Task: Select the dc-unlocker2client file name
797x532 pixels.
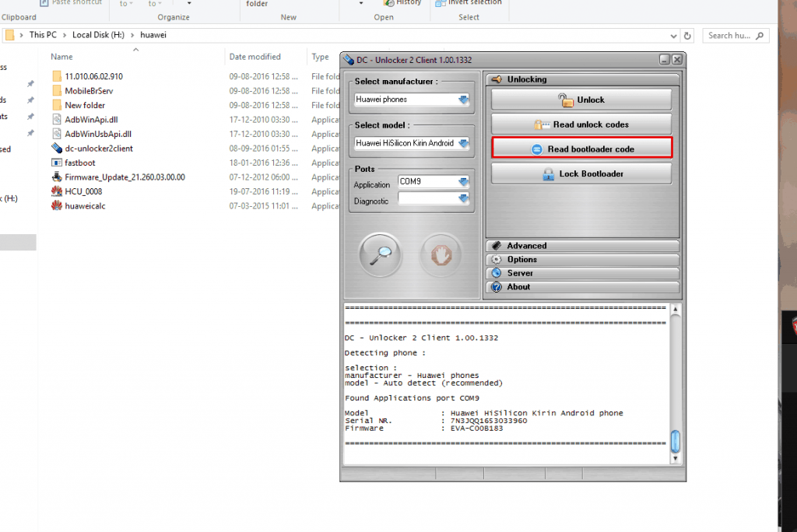Action: (x=99, y=149)
